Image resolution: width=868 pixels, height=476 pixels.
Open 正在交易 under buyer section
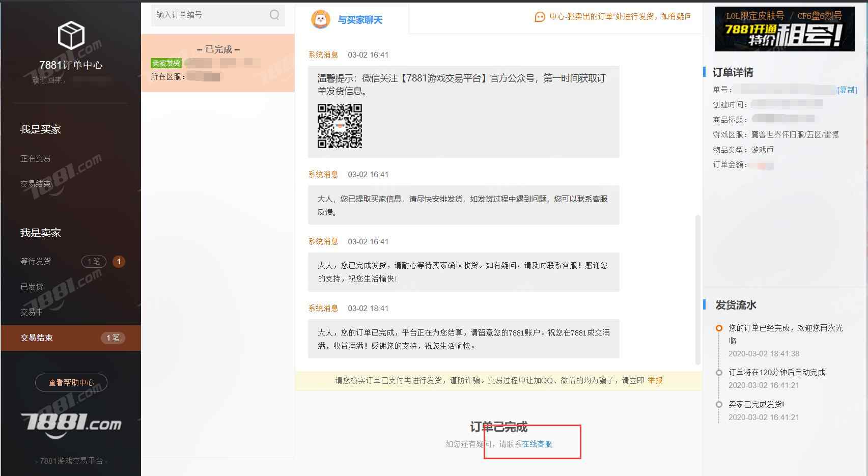tap(36, 158)
